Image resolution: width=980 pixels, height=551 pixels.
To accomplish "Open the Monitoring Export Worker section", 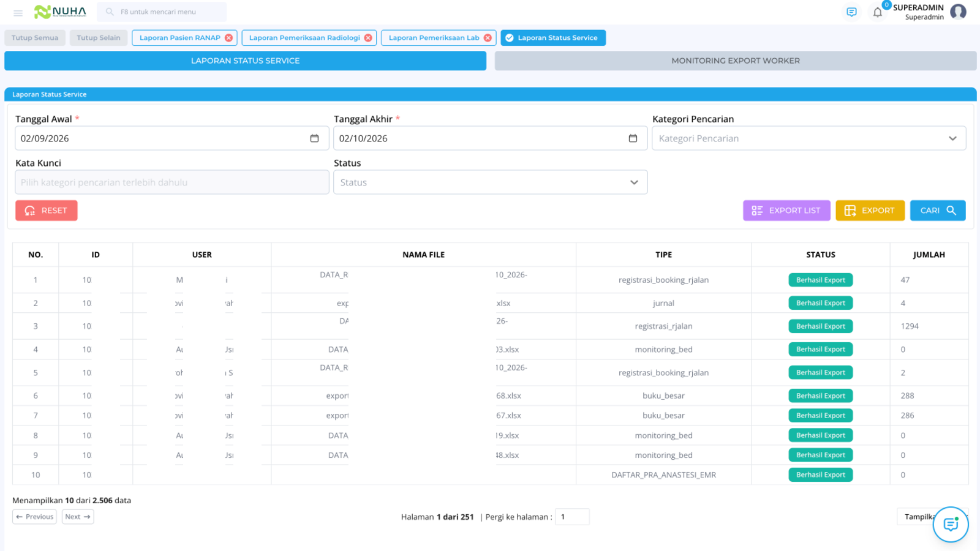I will click(736, 61).
